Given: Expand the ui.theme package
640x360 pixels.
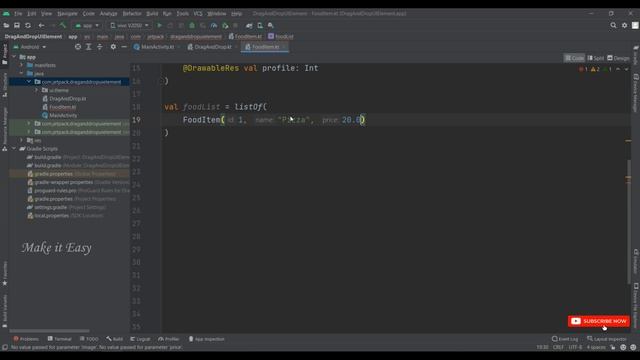Looking at the screenshot, I should point(37,90).
